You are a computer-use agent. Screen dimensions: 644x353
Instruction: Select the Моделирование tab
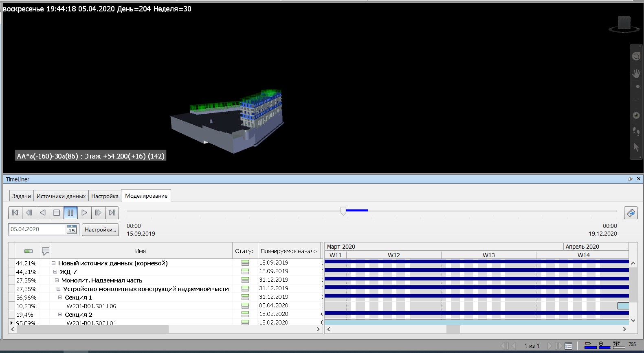146,196
